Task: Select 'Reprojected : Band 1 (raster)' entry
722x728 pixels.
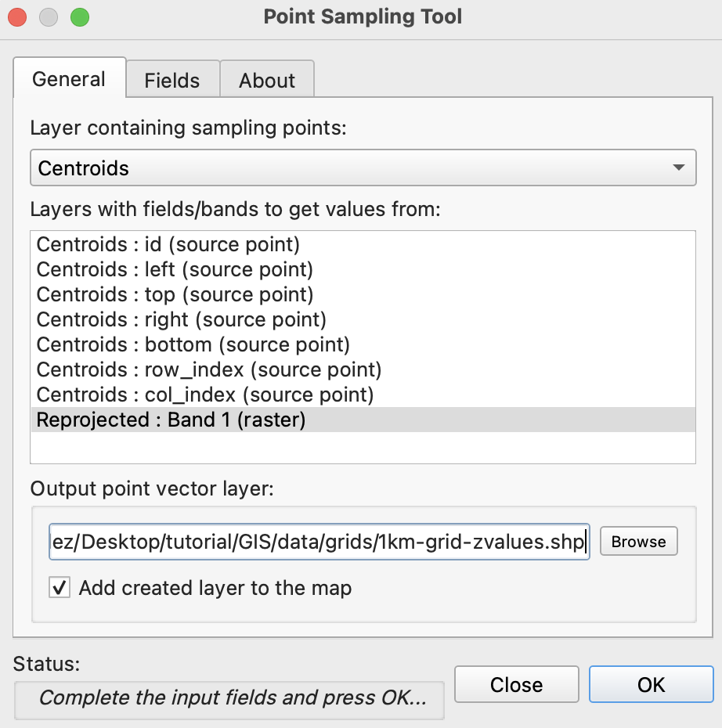Action: pos(171,420)
